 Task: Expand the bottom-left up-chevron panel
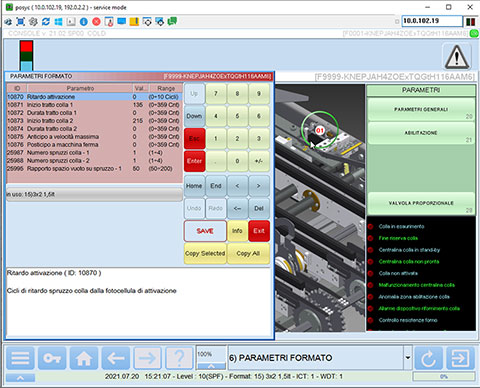pos(20,378)
